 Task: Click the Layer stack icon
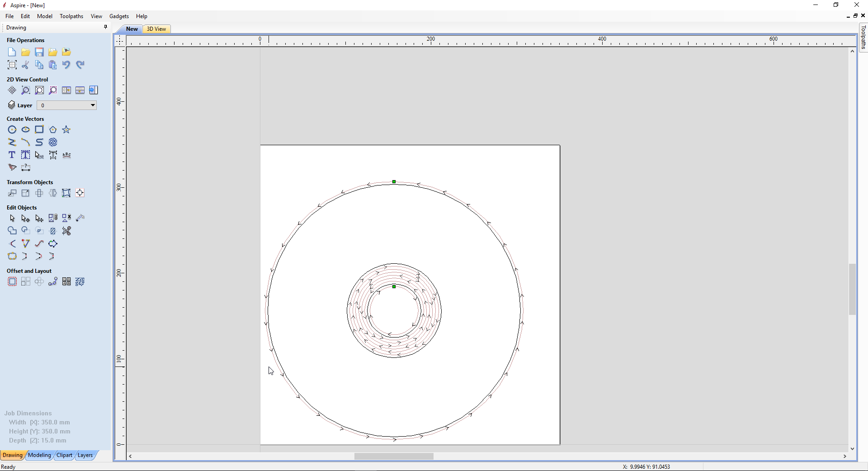click(x=12, y=105)
